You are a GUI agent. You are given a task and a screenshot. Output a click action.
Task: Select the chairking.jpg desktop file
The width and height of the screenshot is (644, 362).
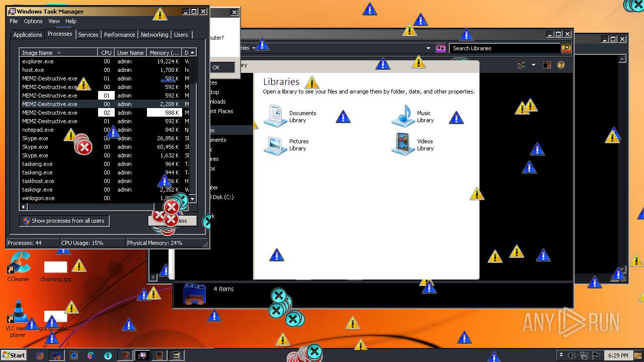[x=55, y=271]
